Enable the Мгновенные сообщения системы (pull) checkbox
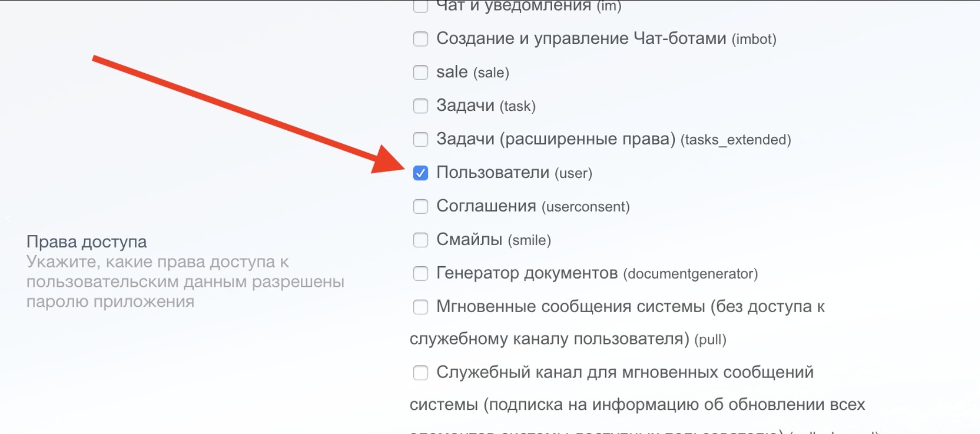Viewport: 980px width, 434px height. tap(421, 307)
